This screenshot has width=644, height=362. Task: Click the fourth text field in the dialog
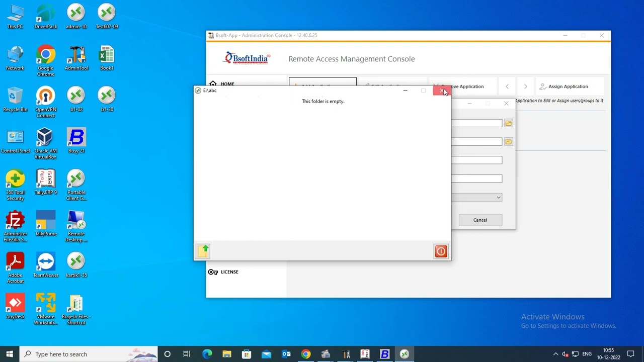click(477, 179)
